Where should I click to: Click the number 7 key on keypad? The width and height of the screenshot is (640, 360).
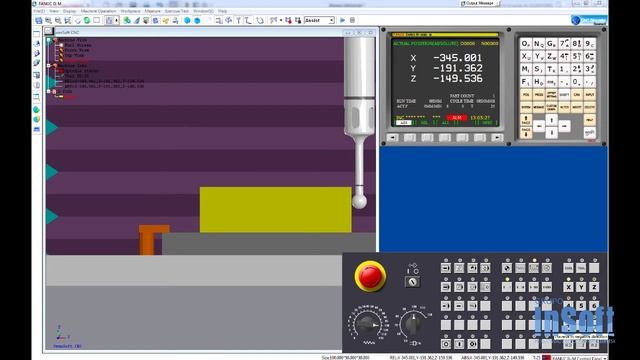coord(564,43)
